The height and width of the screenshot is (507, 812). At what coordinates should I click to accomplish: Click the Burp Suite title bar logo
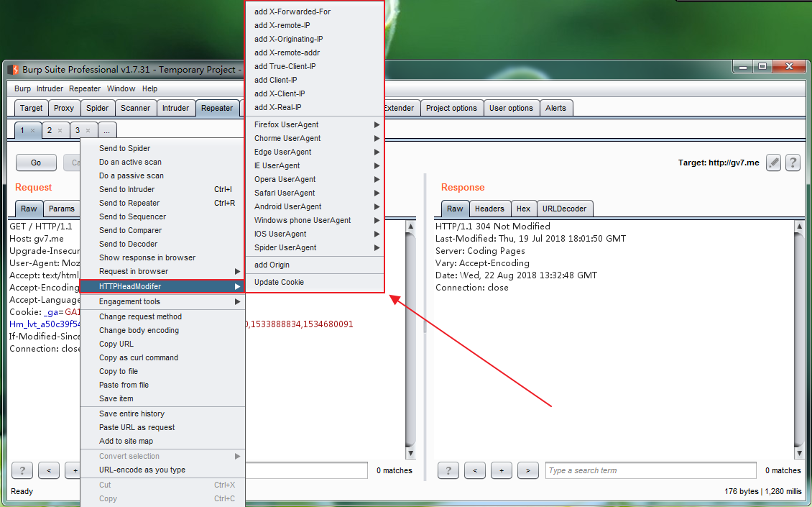coord(13,70)
